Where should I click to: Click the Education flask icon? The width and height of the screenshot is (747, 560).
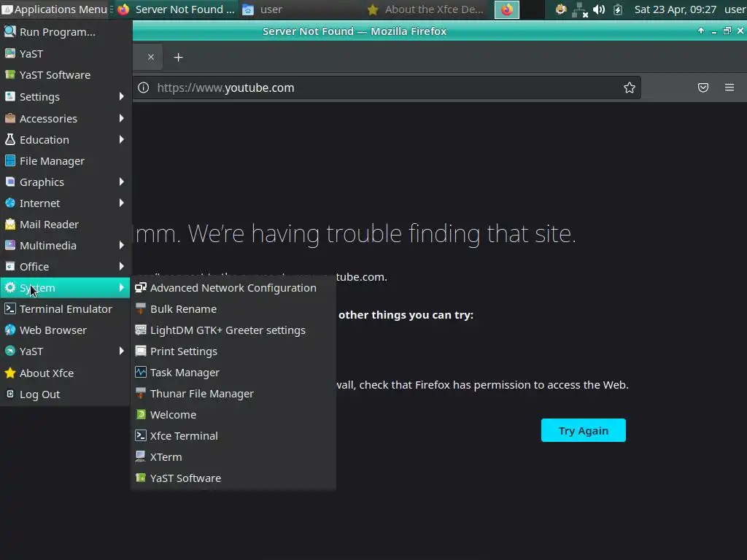click(x=10, y=139)
